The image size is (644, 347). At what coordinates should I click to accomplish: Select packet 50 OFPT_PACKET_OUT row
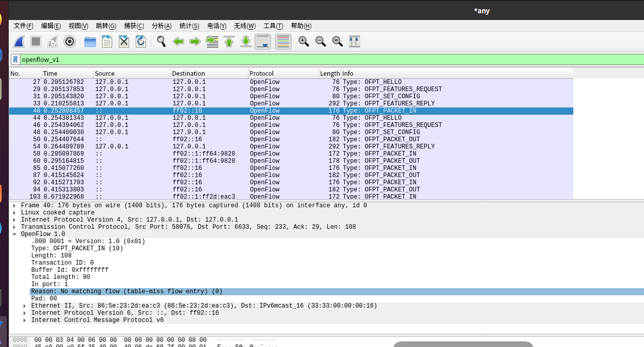coord(291,139)
